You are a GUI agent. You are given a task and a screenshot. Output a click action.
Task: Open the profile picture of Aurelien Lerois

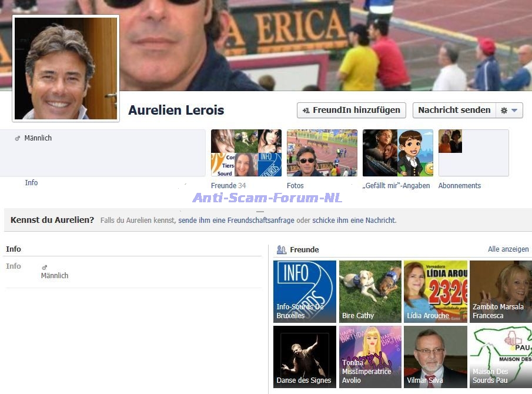tap(66, 68)
